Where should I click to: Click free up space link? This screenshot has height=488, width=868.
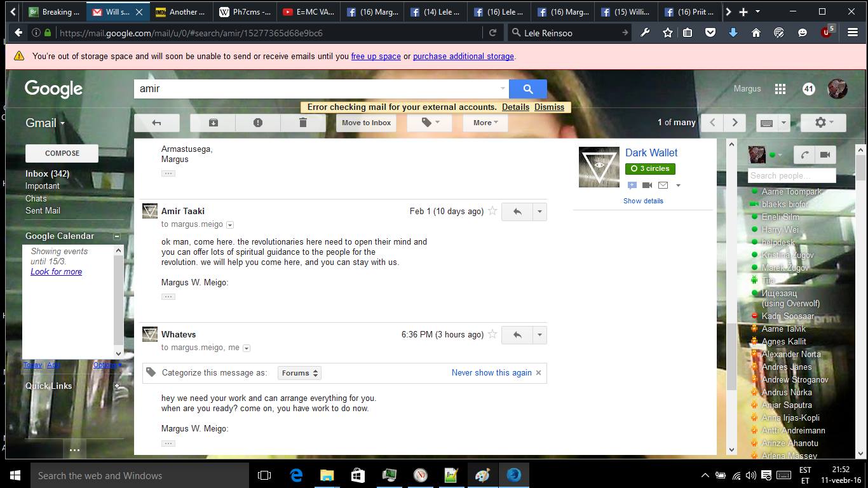376,57
